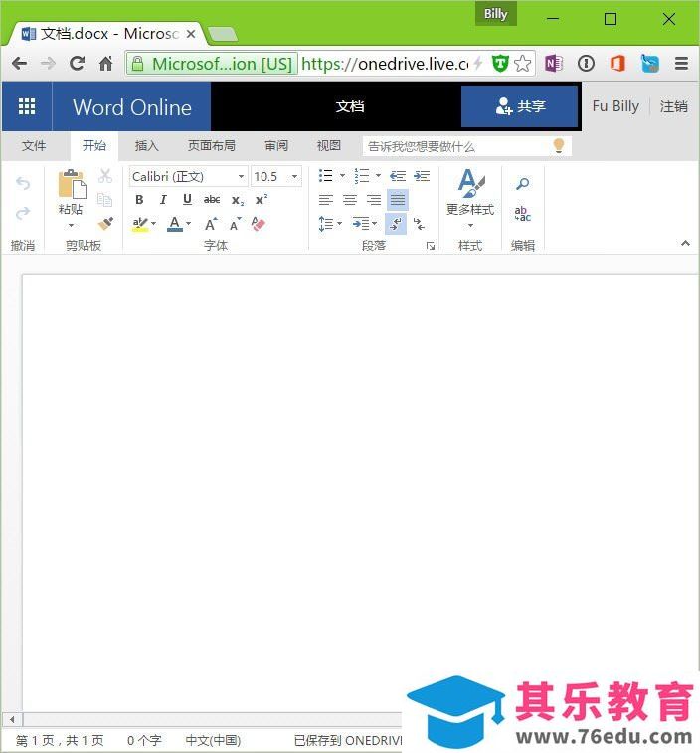
Task: Open paragraph dialog launcher
Action: pos(431,246)
